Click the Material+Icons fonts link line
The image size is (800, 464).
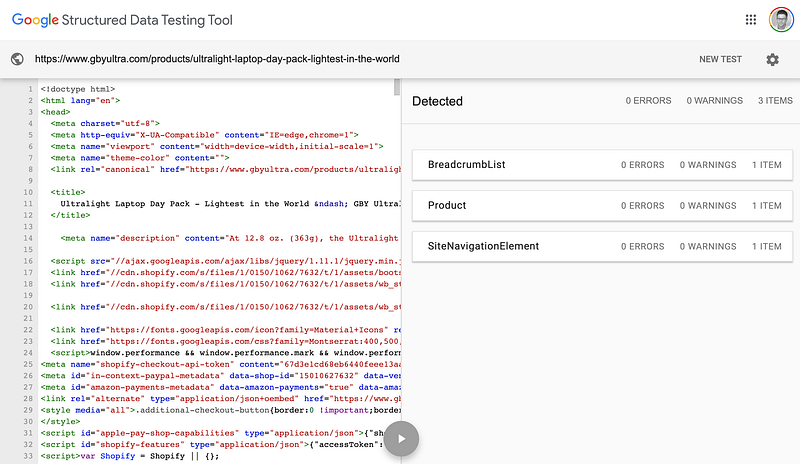click(226, 330)
